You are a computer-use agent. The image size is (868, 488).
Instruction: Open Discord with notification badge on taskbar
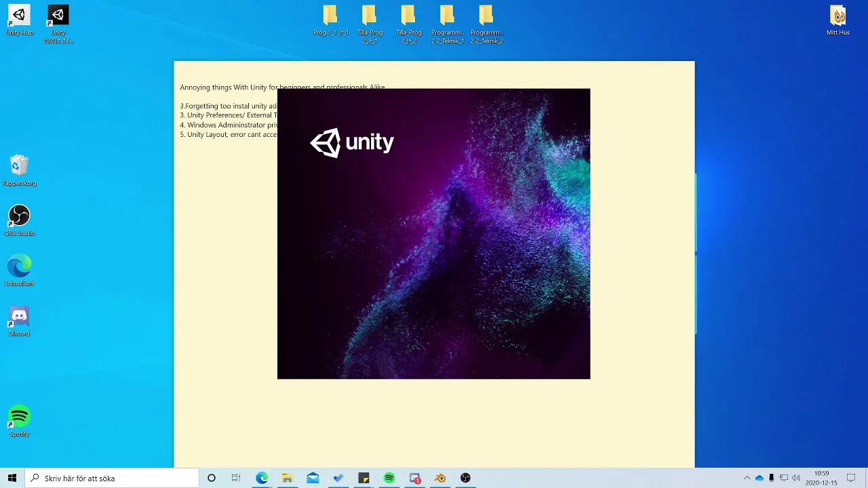tap(415, 478)
